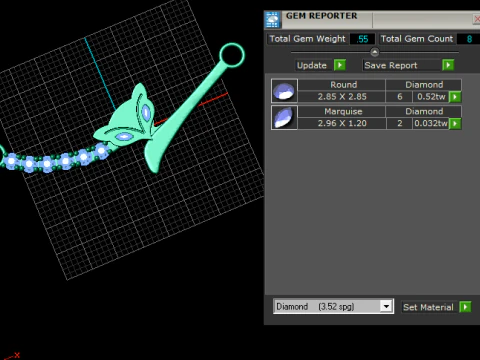Click the Round row quantity 6
The height and width of the screenshot is (360, 480).
399,97
